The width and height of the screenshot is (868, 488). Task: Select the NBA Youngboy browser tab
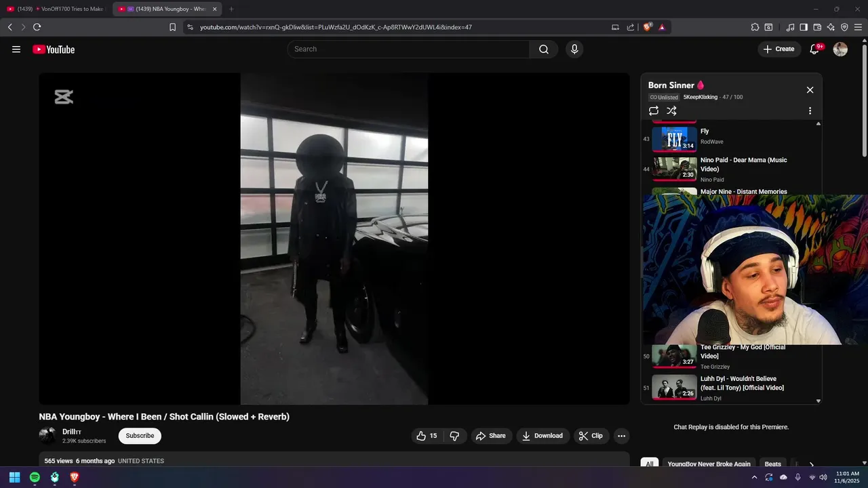tap(167, 9)
